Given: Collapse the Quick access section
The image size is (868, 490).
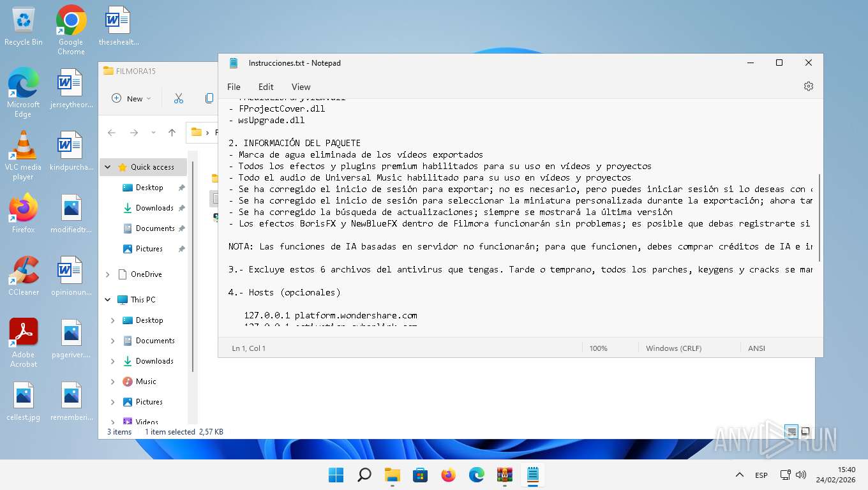Looking at the screenshot, I should [x=108, y=167].
